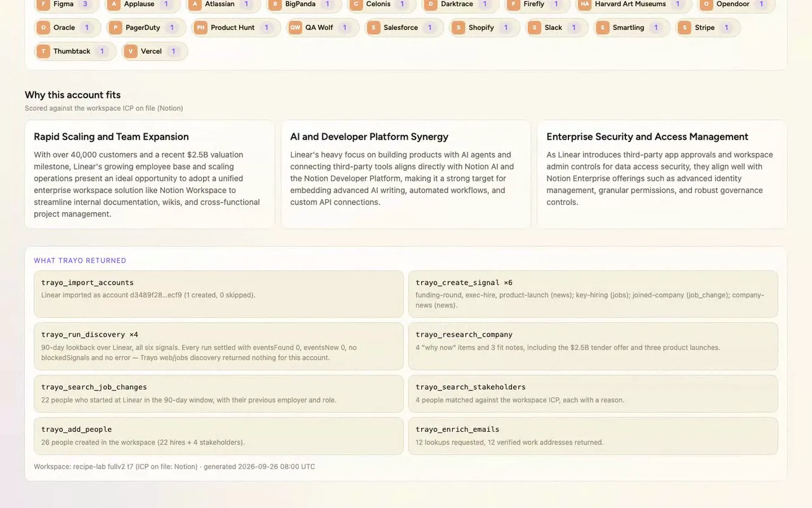Select the trayo_import_accounts entry
This screenshot has width=812, height=508.
tap(218, 294)
